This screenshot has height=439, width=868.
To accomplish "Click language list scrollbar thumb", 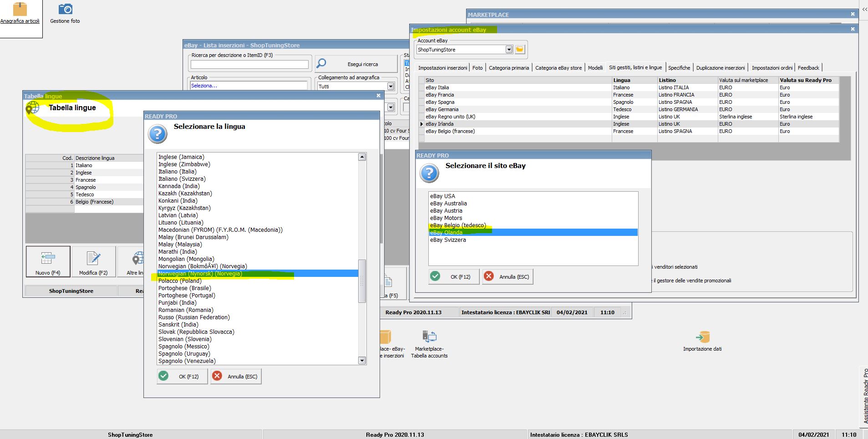I will click(362, 281).
